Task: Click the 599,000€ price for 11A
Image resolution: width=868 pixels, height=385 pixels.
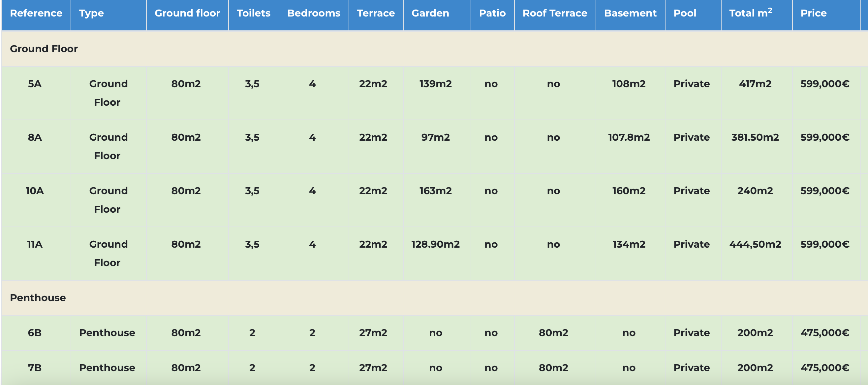Action: click(825, 244)
